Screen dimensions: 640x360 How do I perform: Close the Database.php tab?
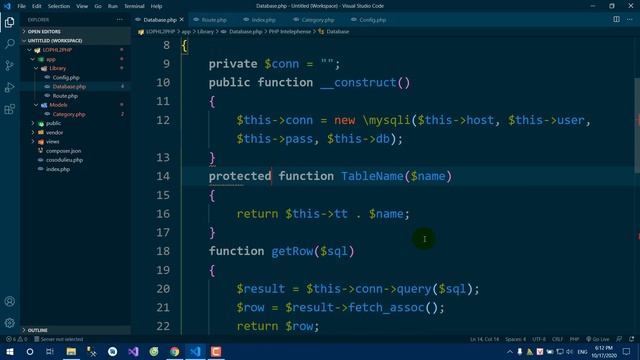click(182, 20)
